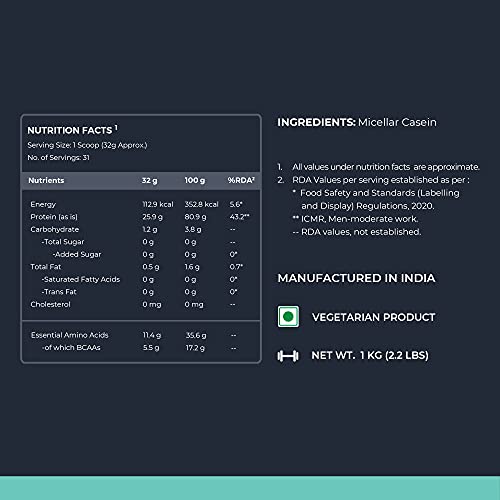500x500 pixels.
Task: Select the Added Sugar row label
Action: tap(77, 254)
